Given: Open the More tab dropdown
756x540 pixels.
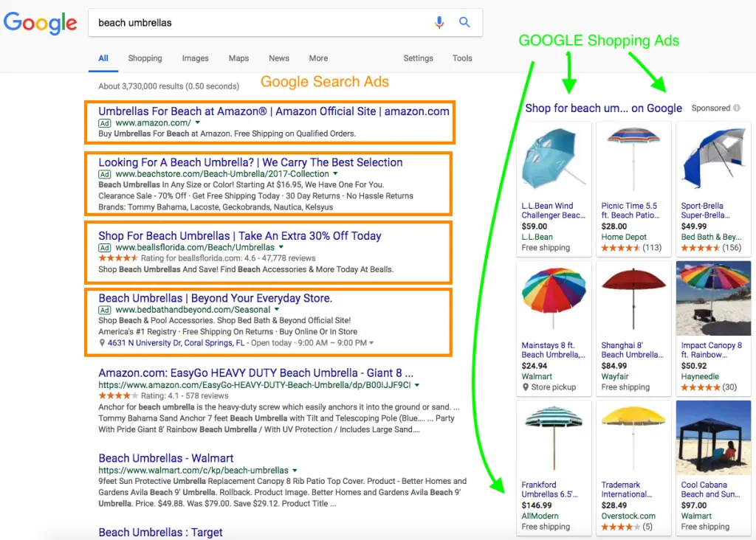Looking at the screenshot, I should click(317, 58).
